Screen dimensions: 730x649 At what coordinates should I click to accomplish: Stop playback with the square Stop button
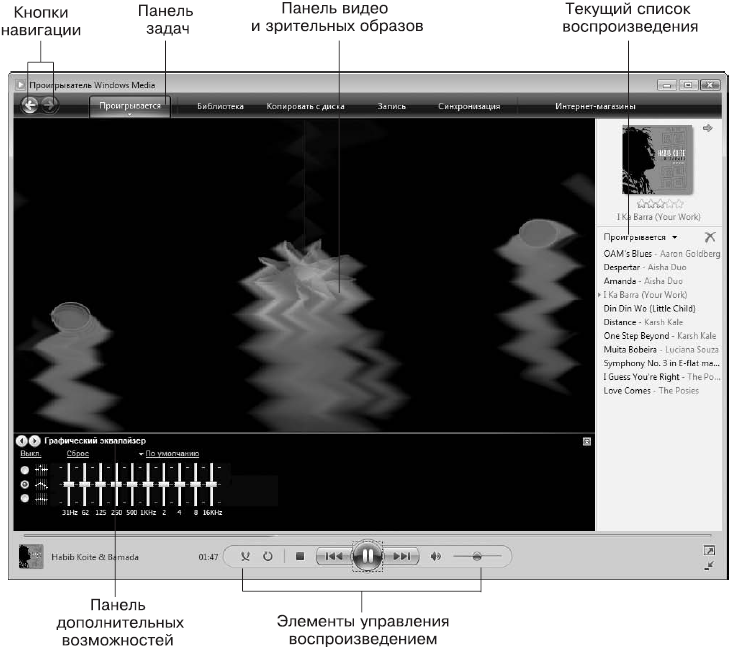300,556
